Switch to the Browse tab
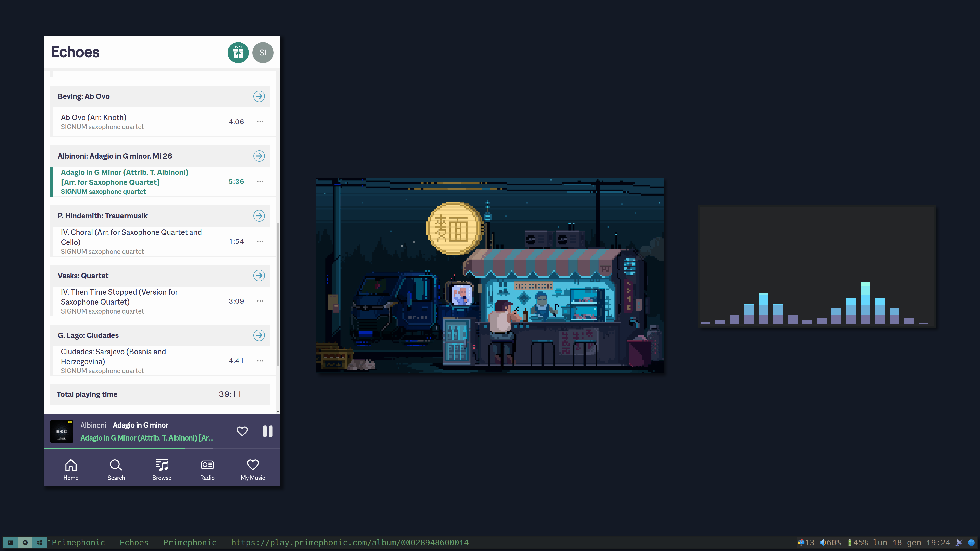The image size is (980, 551). pyautogui.click(x=162, y=470)
